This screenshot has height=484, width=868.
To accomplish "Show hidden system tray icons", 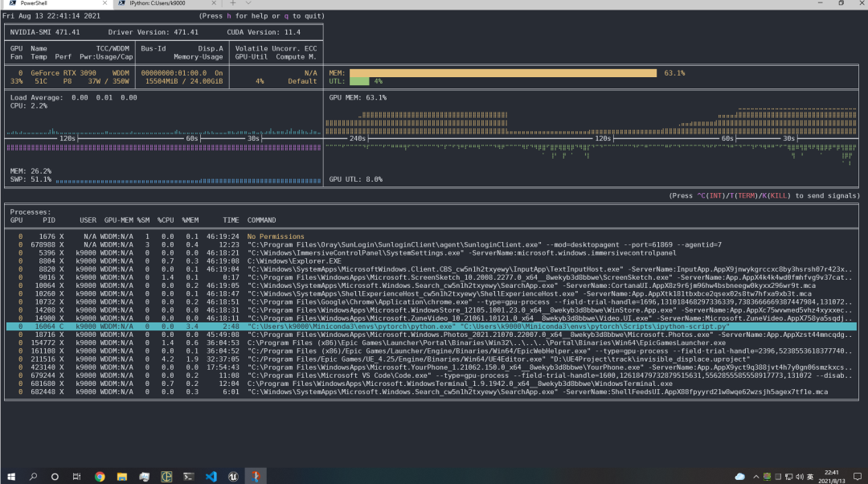I will [x=755, y=477].
